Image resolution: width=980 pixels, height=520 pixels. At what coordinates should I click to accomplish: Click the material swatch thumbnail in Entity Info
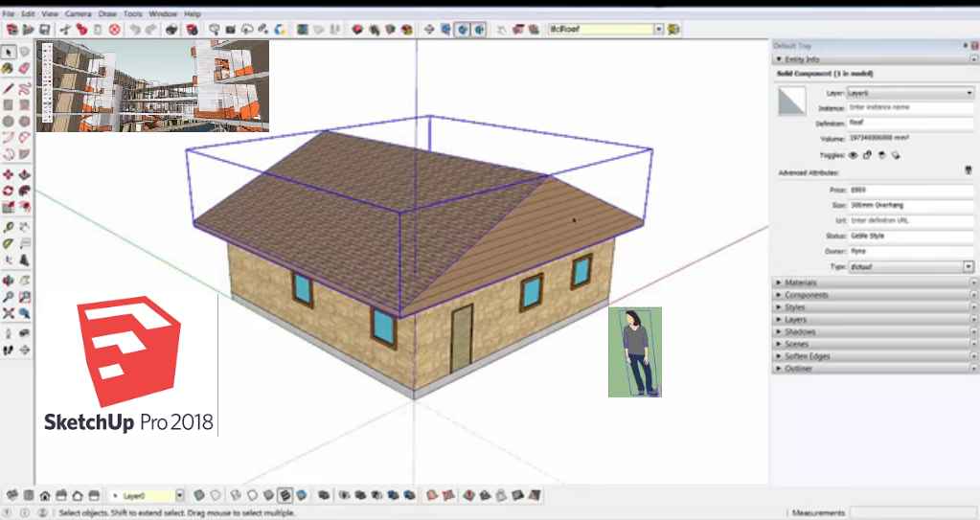[792, 102]
